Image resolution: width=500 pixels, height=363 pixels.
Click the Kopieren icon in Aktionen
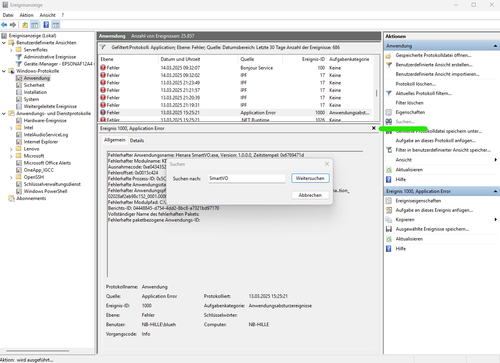click(389, 220)
